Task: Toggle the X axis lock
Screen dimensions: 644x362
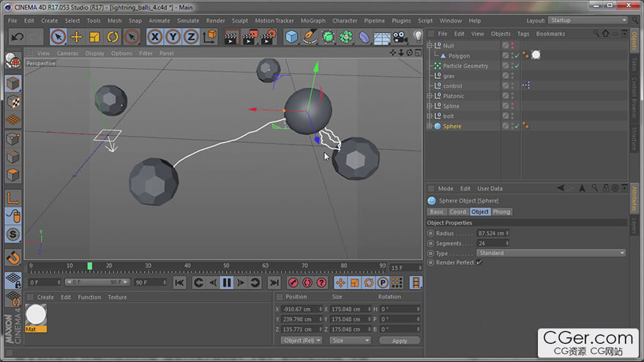Action: [x=154, y=37]
